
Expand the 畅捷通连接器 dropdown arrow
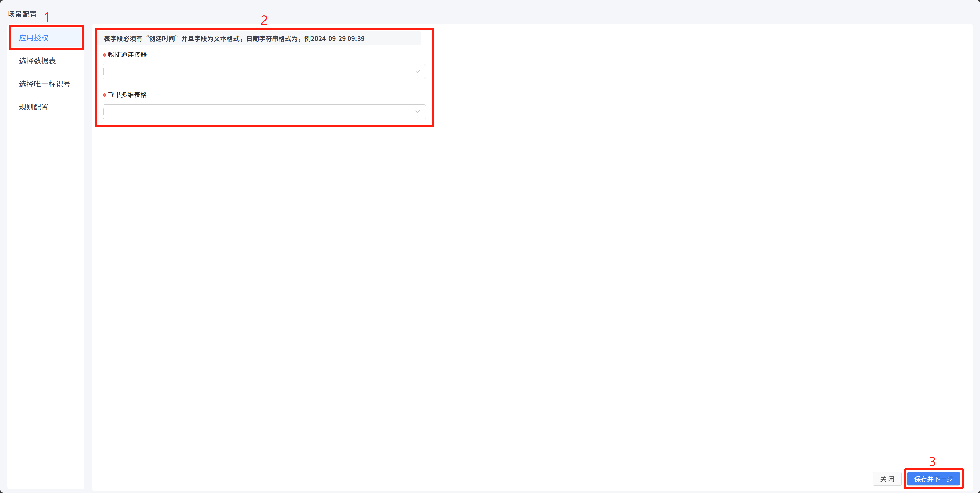point(417,71)
